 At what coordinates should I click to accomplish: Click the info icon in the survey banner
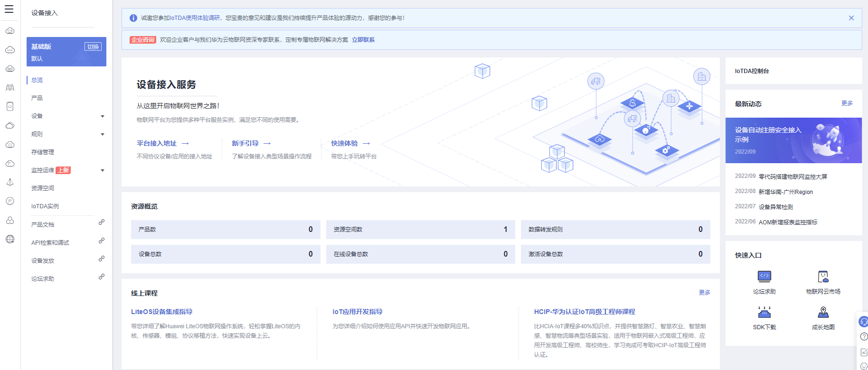coord(133,18)
